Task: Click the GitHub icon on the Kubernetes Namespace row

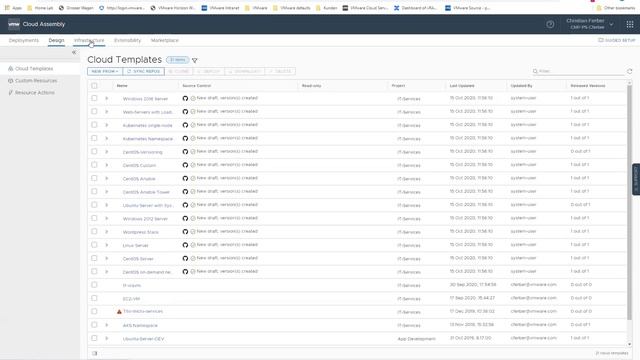Action: tap(185, 138)
